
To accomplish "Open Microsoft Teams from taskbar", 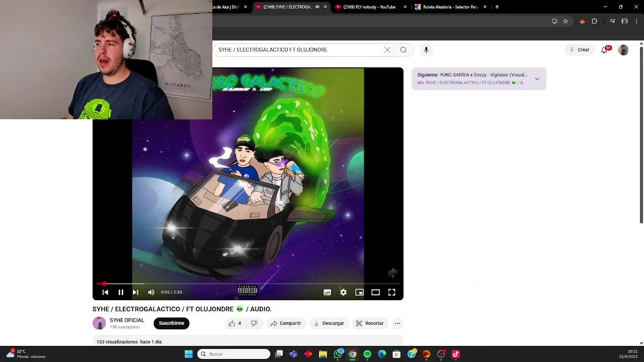I will (x=293, y=354).
